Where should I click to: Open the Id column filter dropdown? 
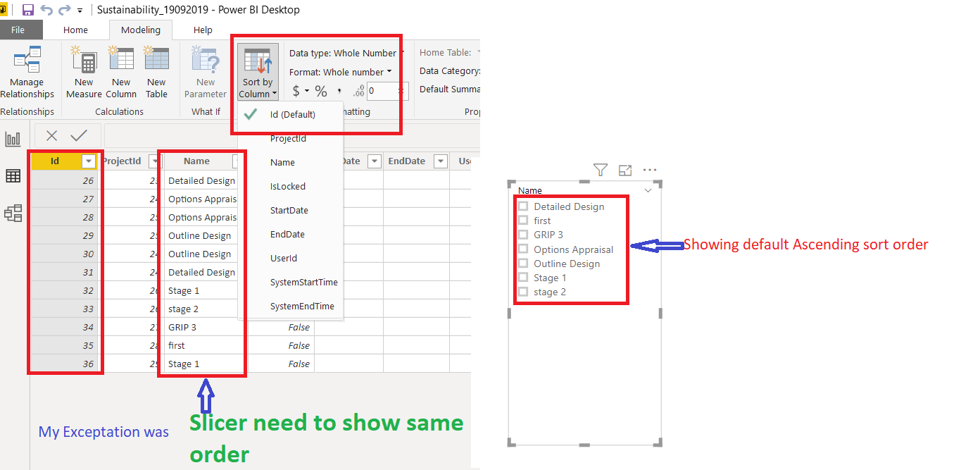pyautogui.click(x=89, y=161)
